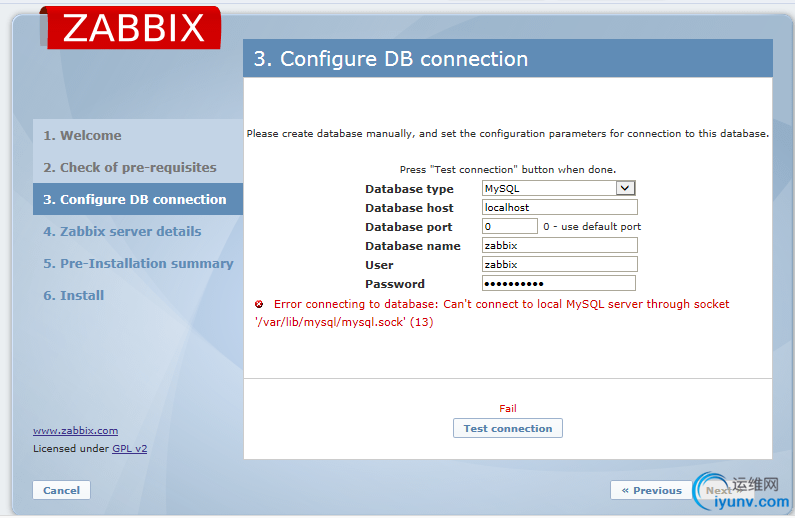The image size is (795, 518).
Task: Go to step 2. Check of pre-requisites
Action: pos(130,167)
